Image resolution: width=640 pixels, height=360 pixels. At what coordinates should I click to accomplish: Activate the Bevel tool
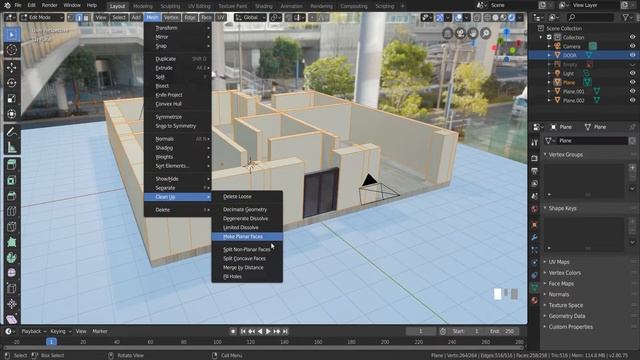(x=11, y=196)
